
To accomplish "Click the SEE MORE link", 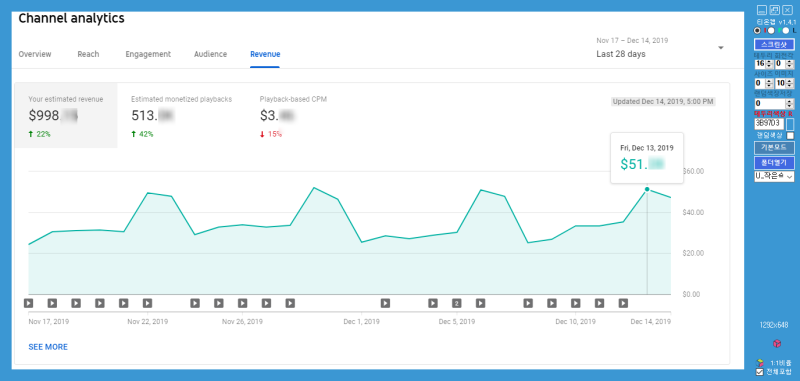I will pyautogui.click(x=48, y=347).
